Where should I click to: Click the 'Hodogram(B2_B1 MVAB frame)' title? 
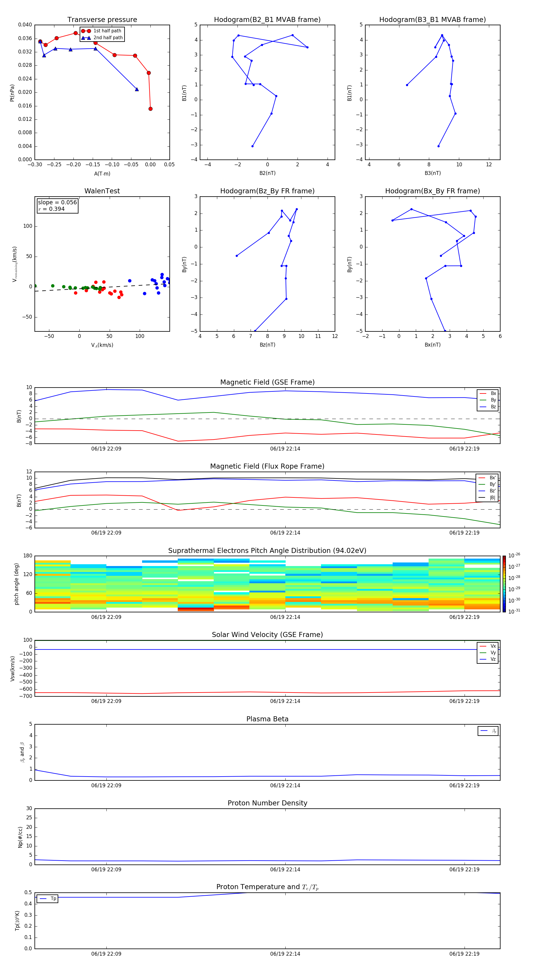coord(267,19)
